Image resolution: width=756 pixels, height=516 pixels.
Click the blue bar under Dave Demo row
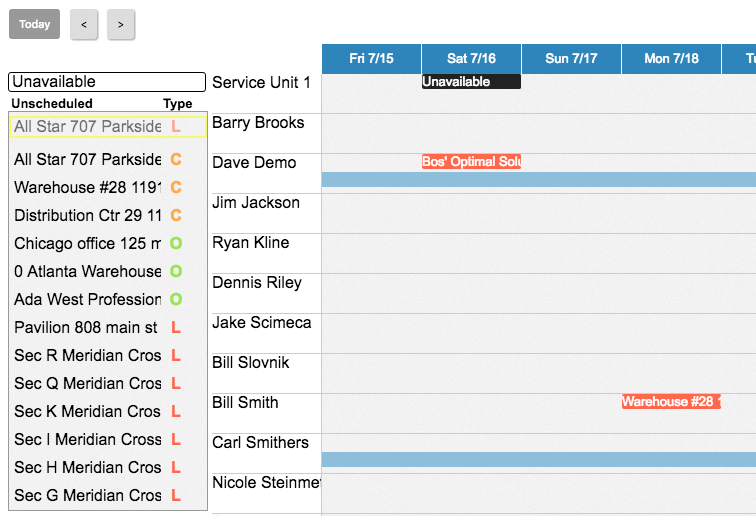coord(538,179)
